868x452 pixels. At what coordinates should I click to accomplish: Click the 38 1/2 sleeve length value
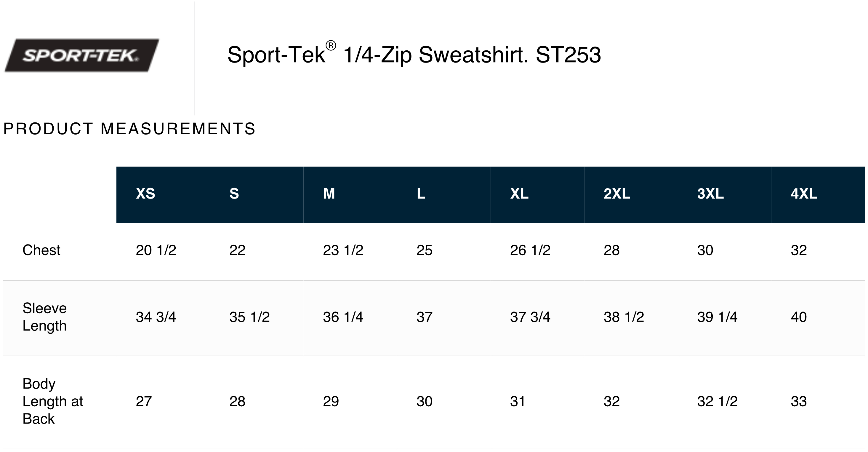(x=624, y=317)
